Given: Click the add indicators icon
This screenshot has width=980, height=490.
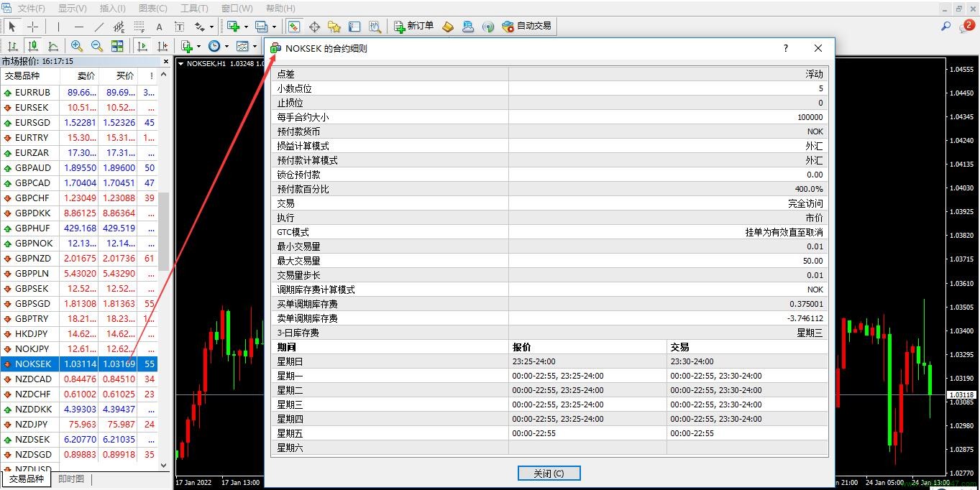Looking at the screenshot, I should point(188,46).
